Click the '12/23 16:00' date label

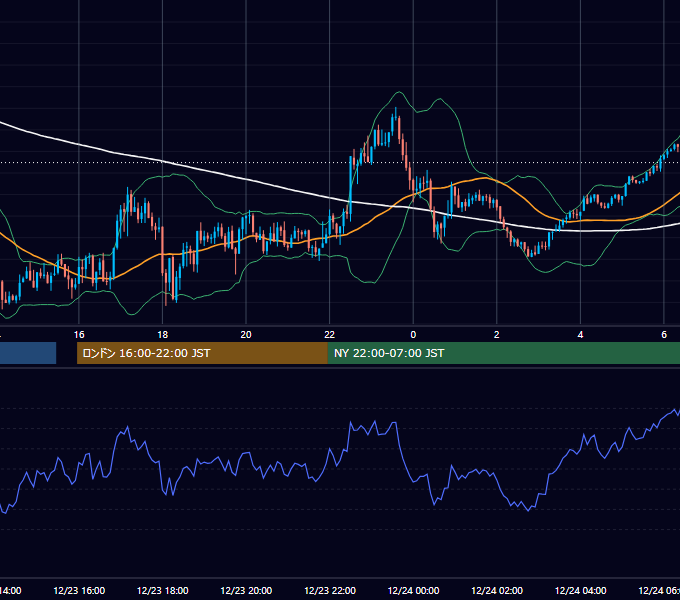(79, 590)
